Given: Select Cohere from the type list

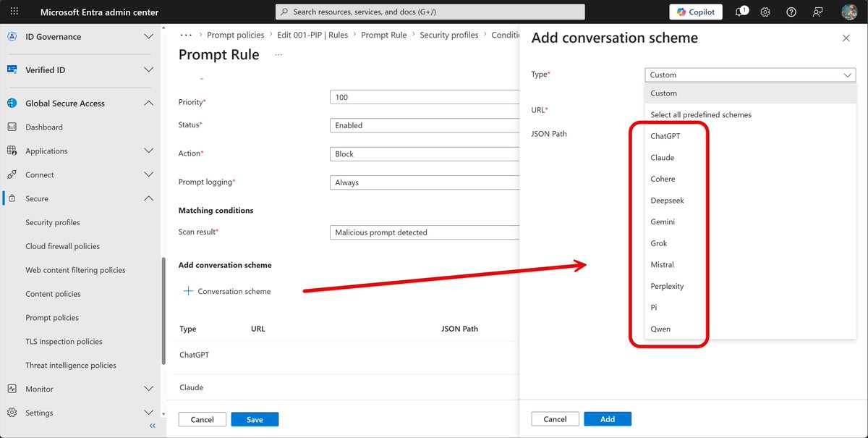Looking at the screenshot, I should coord(750,179).
